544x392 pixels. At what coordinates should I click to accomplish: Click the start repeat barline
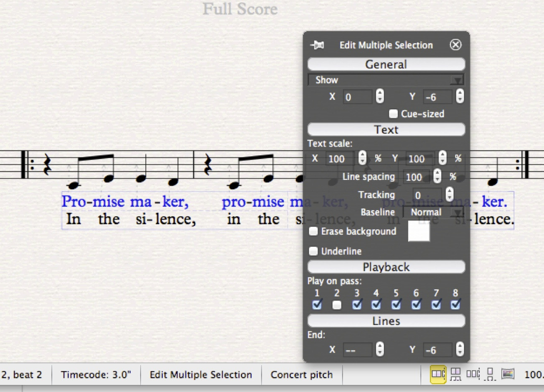point(28,164)
